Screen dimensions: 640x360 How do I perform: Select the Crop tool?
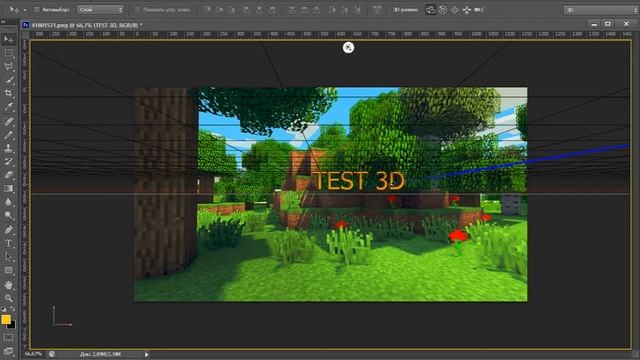(8, 93)
